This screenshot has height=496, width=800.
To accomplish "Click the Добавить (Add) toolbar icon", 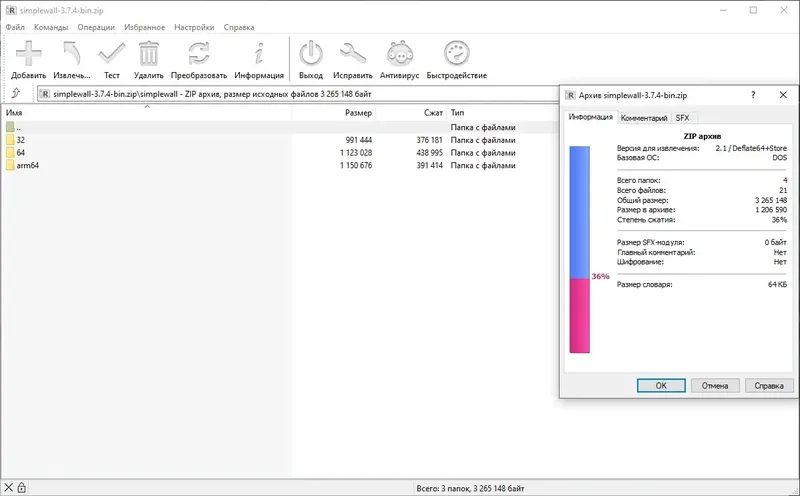I will (x=29, y=54).
